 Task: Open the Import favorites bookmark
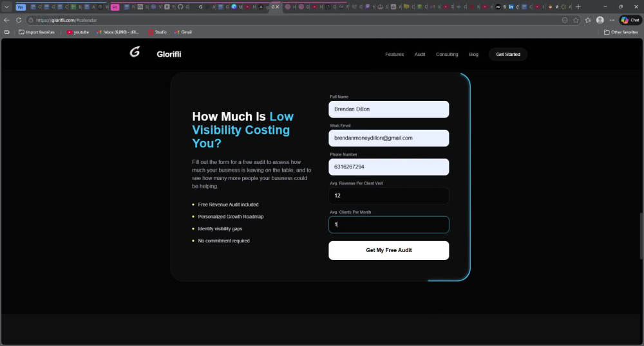point(37,32)
